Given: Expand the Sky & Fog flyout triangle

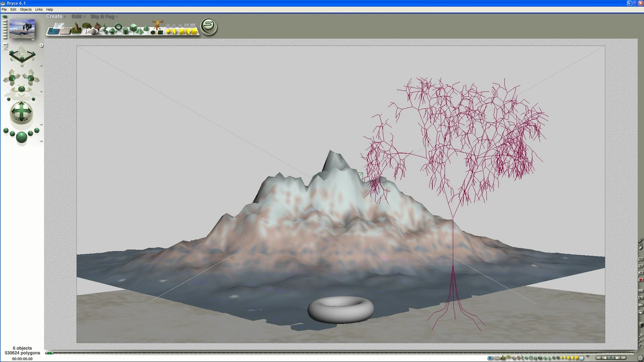Looking at the screenshot, I should [x=116, y=17].
